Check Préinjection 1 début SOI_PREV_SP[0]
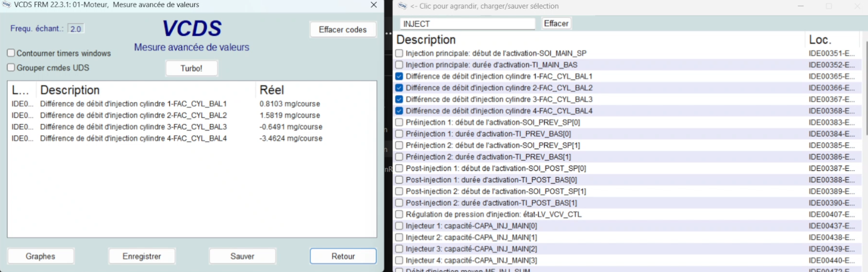868x272 pixels. tap(399, 122)
